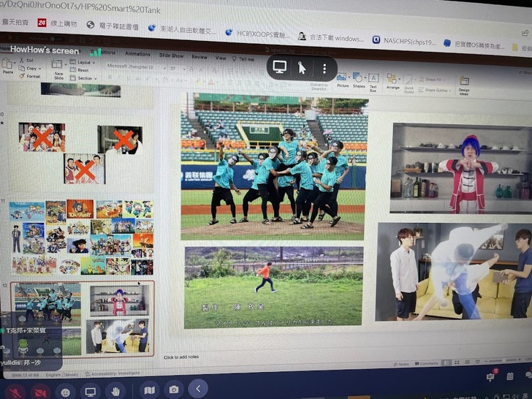Open the chat icon with notification badge

491,377
